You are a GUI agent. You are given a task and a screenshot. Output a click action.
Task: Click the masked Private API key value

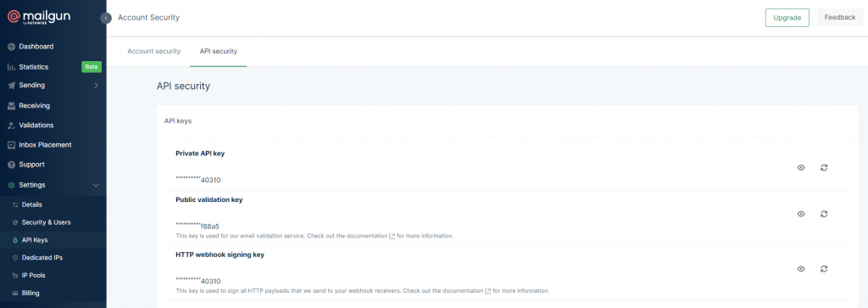coord(198,180)
